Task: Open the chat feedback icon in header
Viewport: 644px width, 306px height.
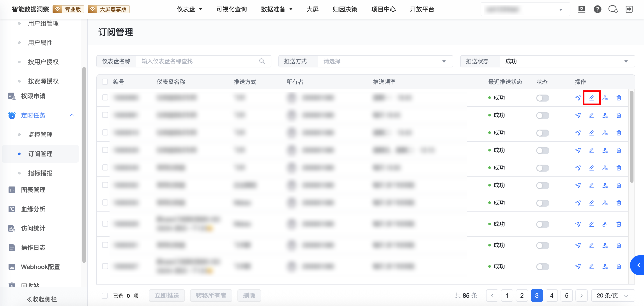Action: click(x=613, y=9)
